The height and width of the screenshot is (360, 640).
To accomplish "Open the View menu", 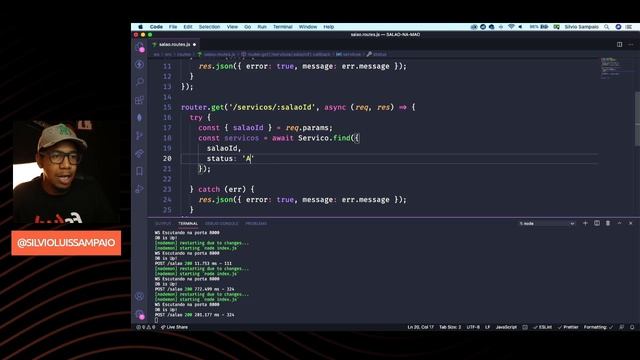I will click(232, 27).
